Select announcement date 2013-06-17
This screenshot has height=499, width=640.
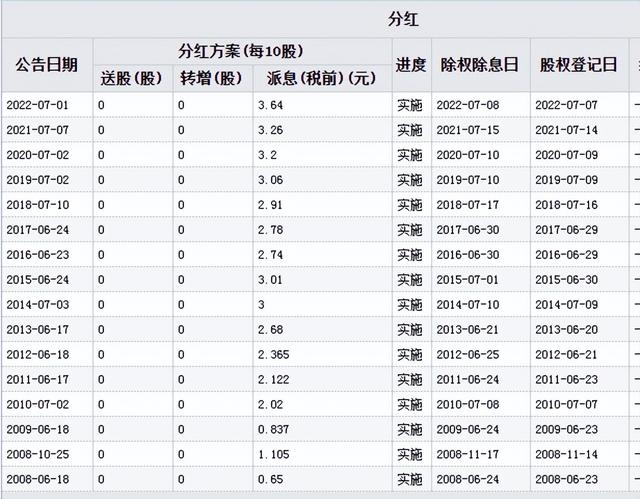38,330
